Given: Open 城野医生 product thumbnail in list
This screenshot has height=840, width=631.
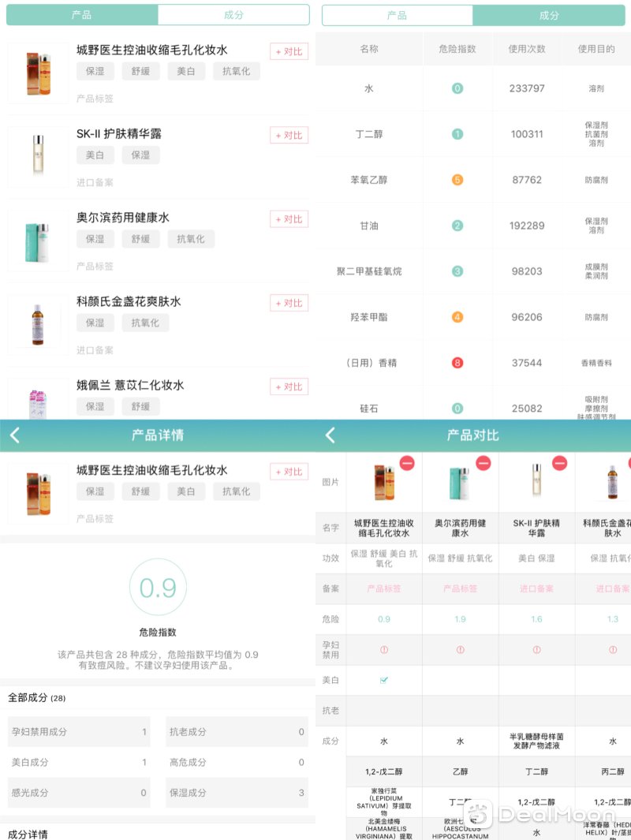Looking at the screenshot, I should (x=38, y=73).
